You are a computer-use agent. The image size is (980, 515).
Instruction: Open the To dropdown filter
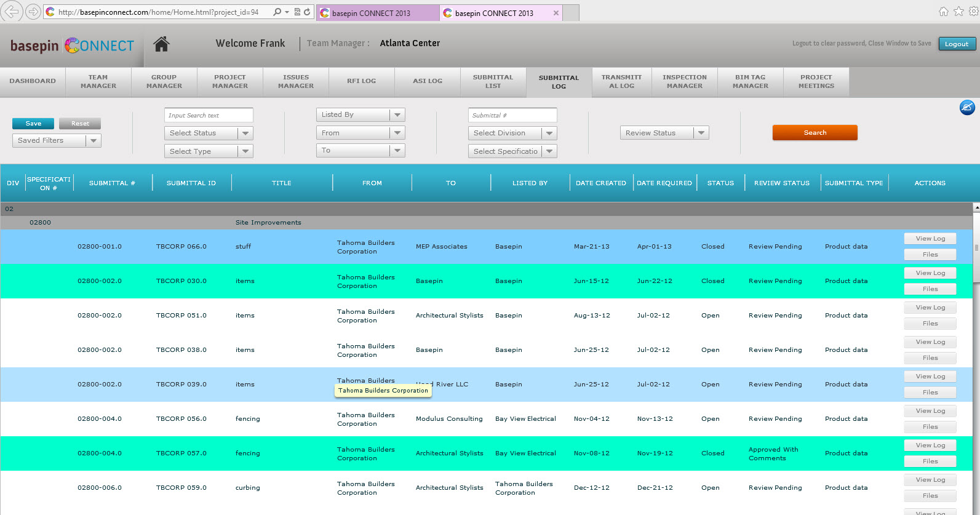[x=361, y=151]
